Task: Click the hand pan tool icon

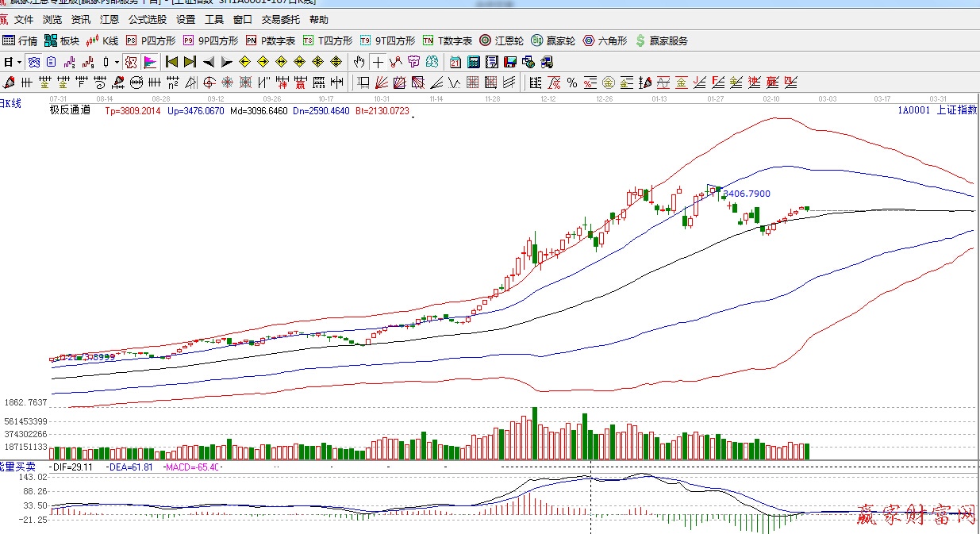Action: (359, 62)
